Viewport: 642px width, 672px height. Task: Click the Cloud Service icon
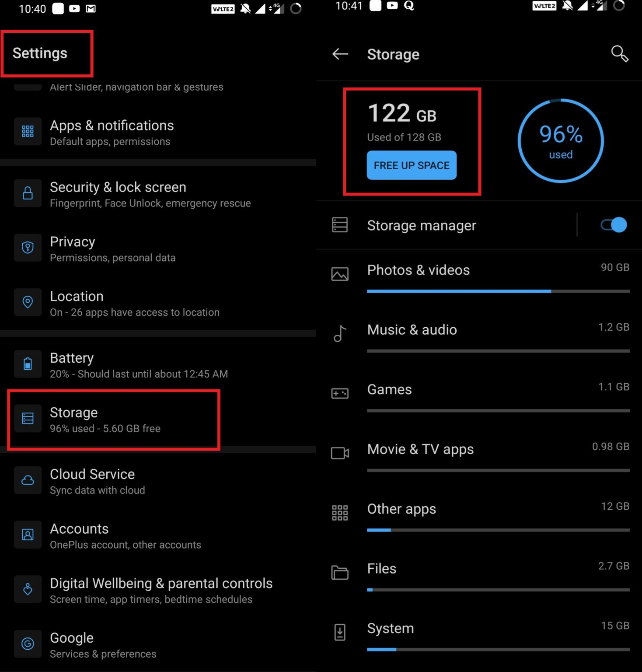tap(28, 480)
